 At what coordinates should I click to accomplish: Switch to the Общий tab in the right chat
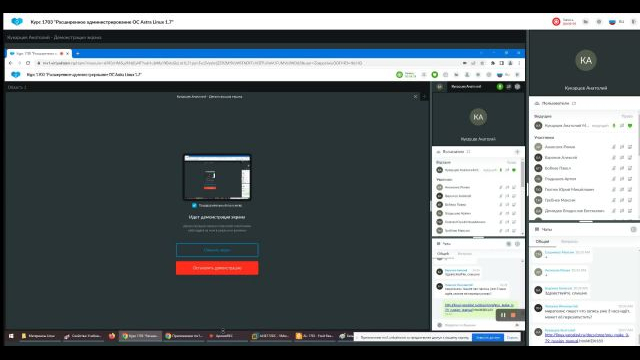[542, 241]
